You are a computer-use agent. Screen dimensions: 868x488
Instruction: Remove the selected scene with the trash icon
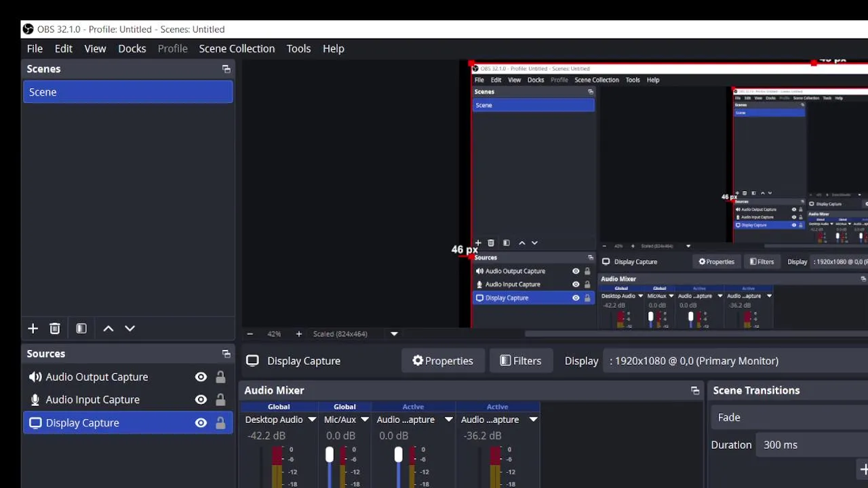[x=55, y=329]
